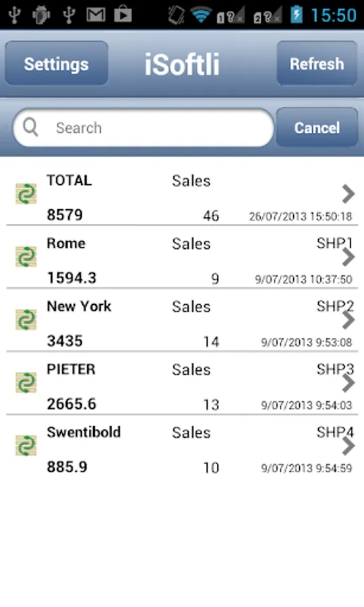Tap the sync icon beside PIETER

tap(26, 382)
